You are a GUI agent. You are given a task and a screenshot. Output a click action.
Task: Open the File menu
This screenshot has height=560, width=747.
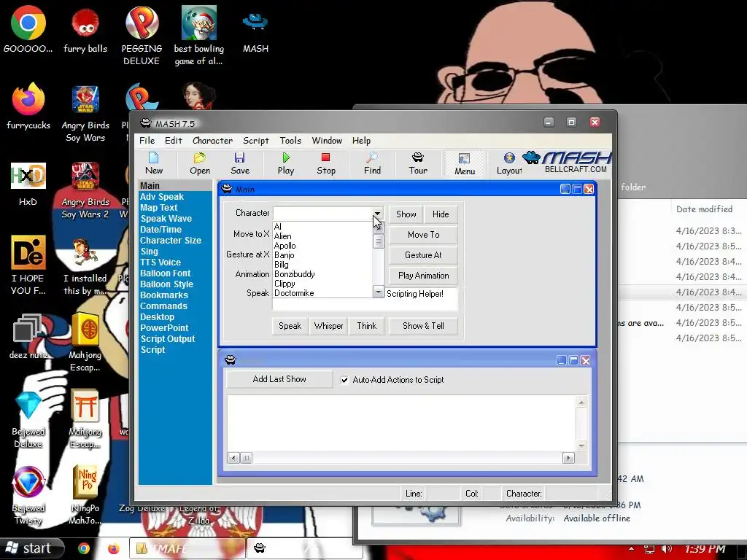147,141
